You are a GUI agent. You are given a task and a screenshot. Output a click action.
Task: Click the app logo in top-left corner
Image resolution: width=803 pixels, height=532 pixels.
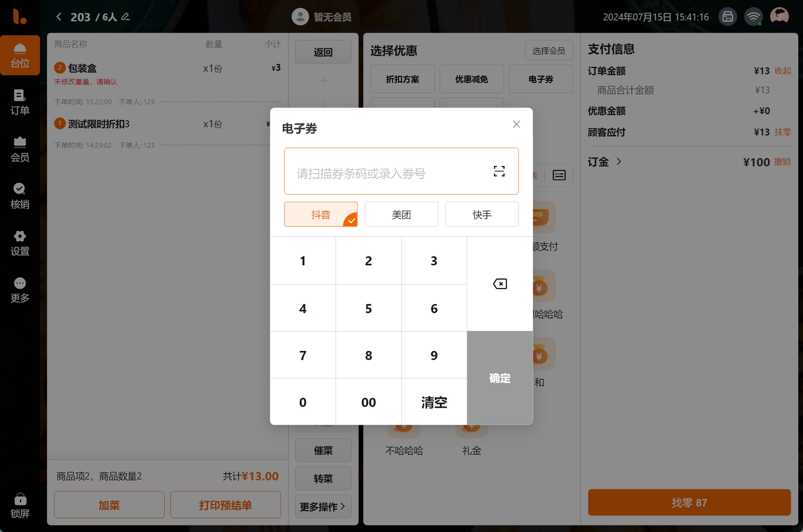(x=20, y=17)
